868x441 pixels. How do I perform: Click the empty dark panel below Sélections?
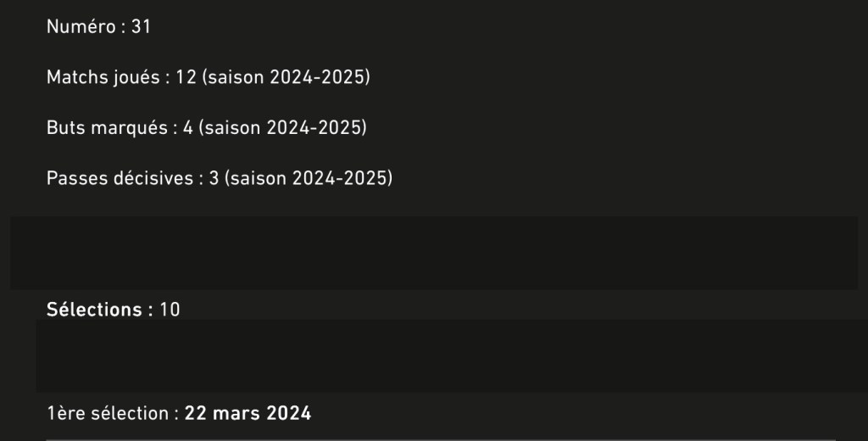(x=449, y=354)
